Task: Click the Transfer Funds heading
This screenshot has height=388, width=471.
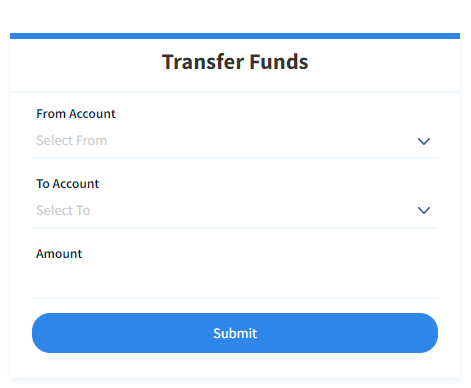Action: click(x=235, y=62)
